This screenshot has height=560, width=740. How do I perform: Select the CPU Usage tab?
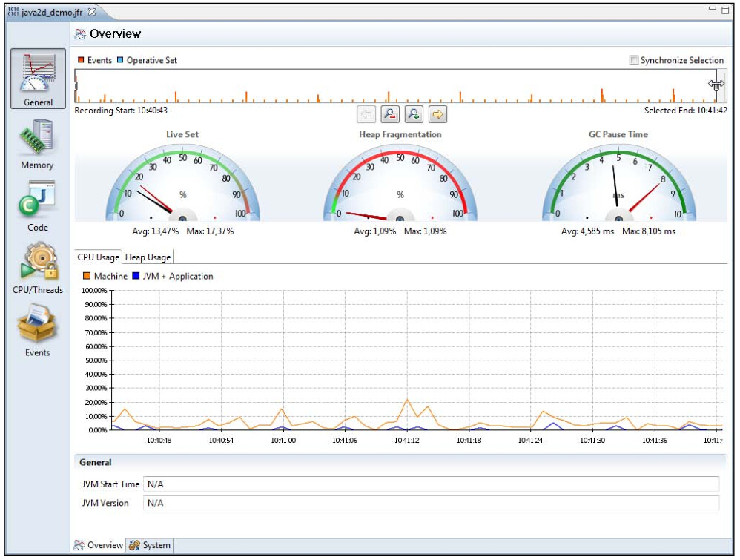pos(99,257)
